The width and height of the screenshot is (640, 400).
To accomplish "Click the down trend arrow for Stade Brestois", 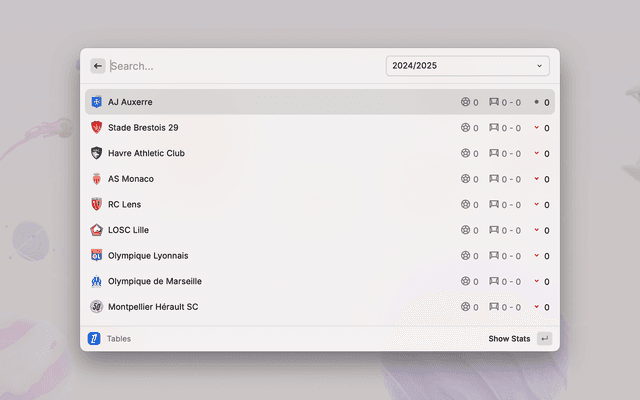I will point(536,128).
